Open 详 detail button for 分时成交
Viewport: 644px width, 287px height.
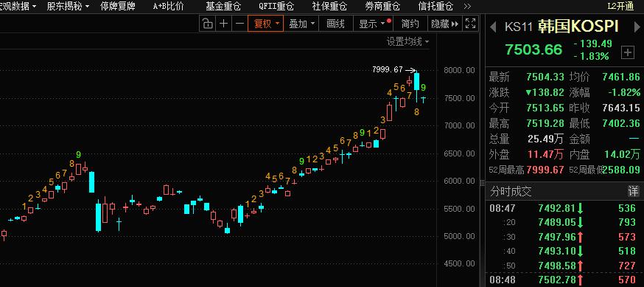(x=634, y=191)
